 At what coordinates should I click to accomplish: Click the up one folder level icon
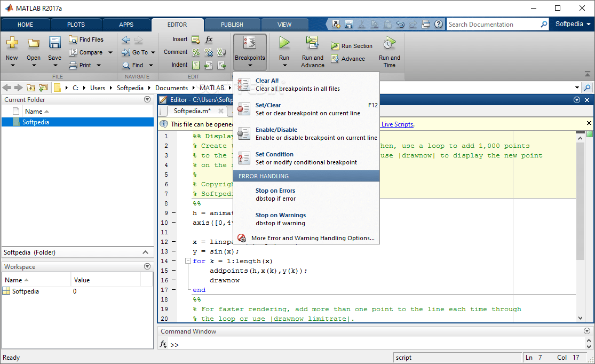pyautogui.click(x=31, y=88)
